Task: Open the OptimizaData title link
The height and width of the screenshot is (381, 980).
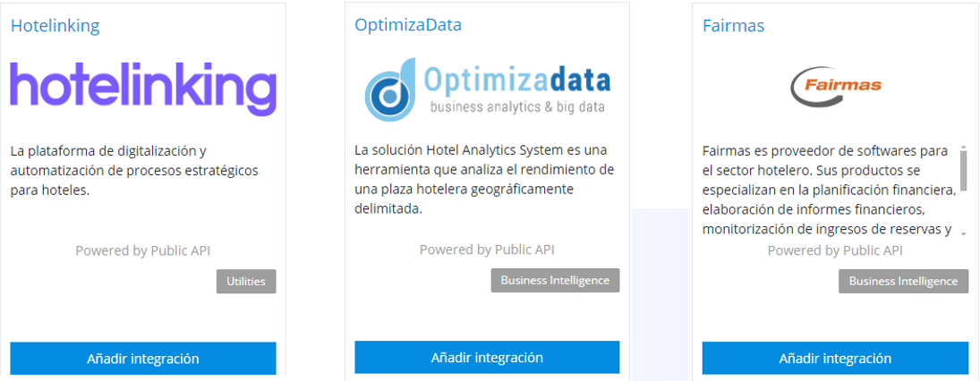Action: (x=408, y=25)
